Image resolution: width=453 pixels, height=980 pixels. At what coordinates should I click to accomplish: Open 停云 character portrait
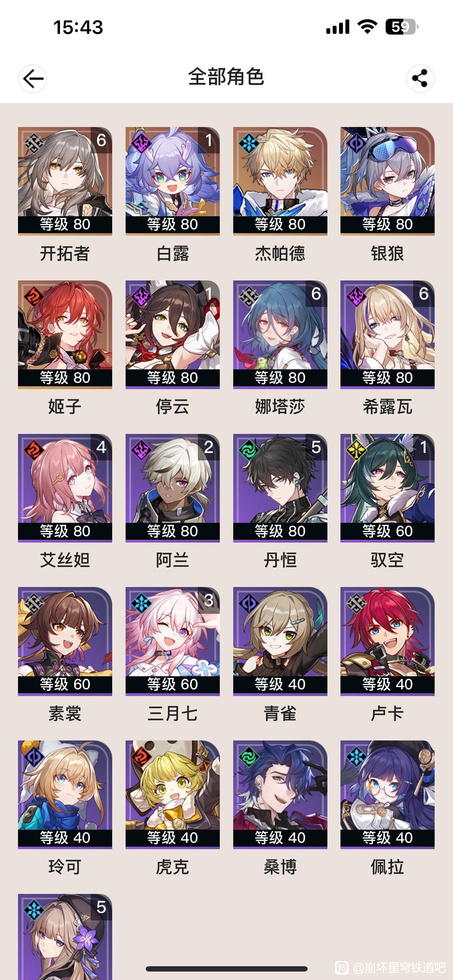pyautogui.click(x=173, y=335)
